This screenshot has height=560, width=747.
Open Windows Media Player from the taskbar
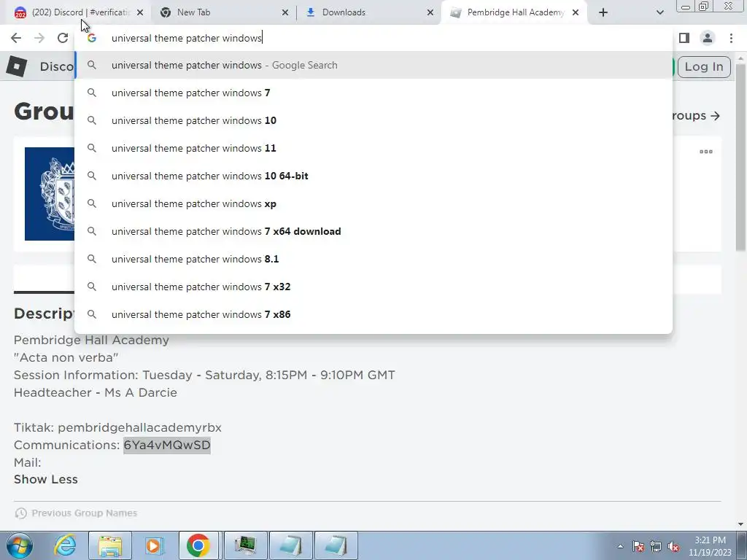tap(154, 545)
